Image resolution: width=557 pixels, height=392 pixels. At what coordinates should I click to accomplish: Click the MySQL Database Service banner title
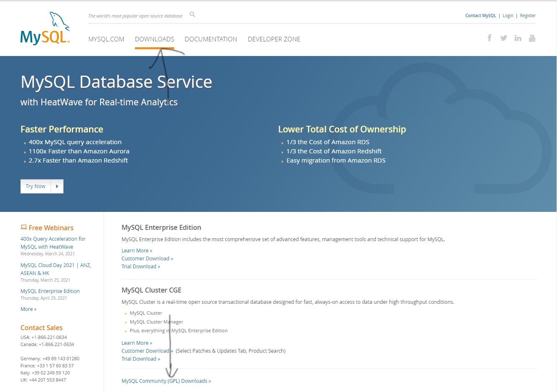coord(116,82)
